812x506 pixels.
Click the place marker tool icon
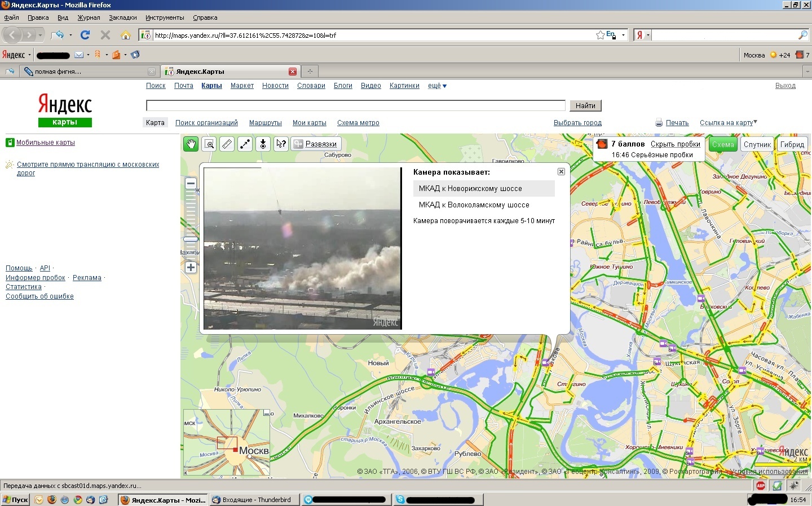click(263, 144)
